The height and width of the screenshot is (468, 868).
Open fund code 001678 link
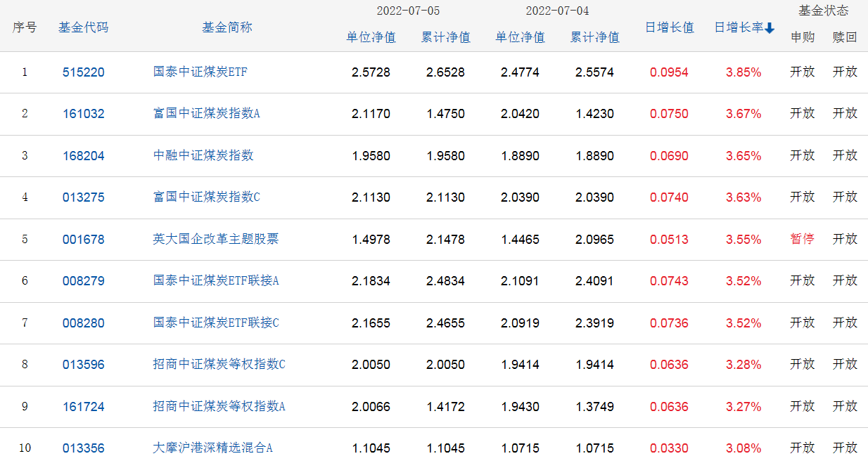tap(83, 239)
